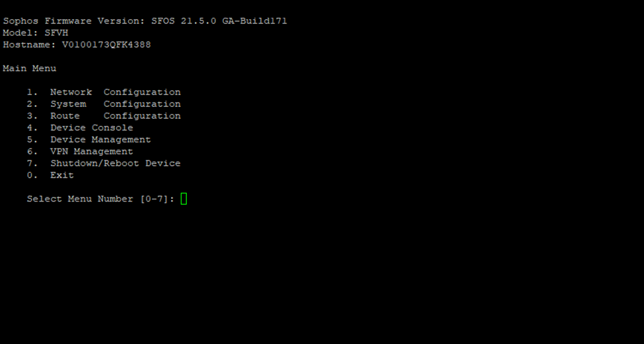Image resolution: width=644 pixels, height=344 pixels.
Task: Choose the System Configuration menu entry
Action: coord(104,104)
